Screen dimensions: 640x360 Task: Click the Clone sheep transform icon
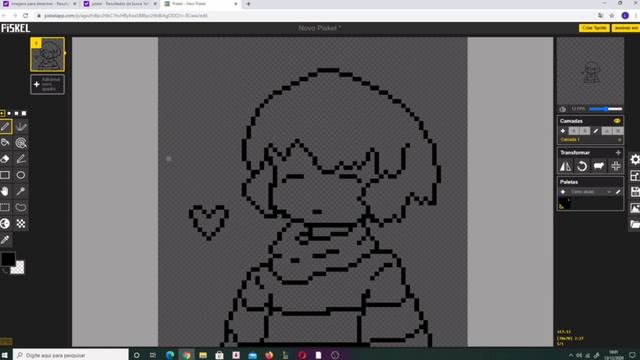599,166
